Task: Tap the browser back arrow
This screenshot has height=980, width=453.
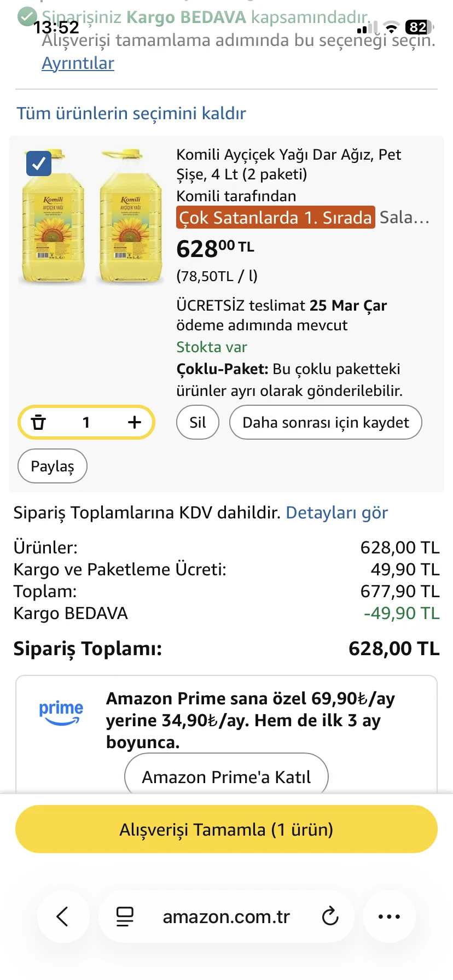Action: click(x=63, y=916)
